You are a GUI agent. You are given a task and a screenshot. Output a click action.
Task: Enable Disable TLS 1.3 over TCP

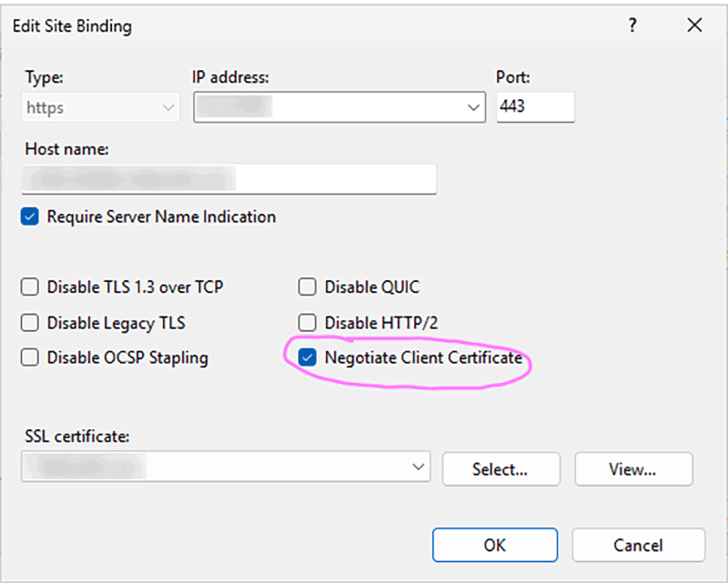(30, 286)
